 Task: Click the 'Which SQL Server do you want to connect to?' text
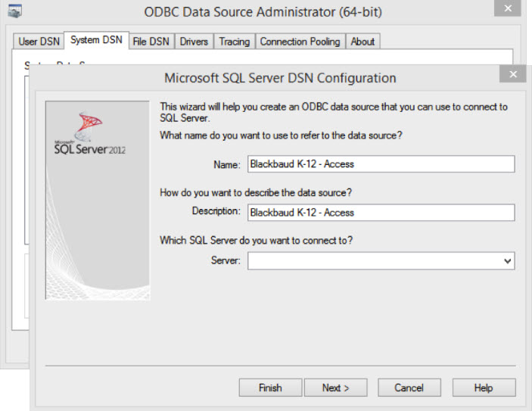[256, 240]
